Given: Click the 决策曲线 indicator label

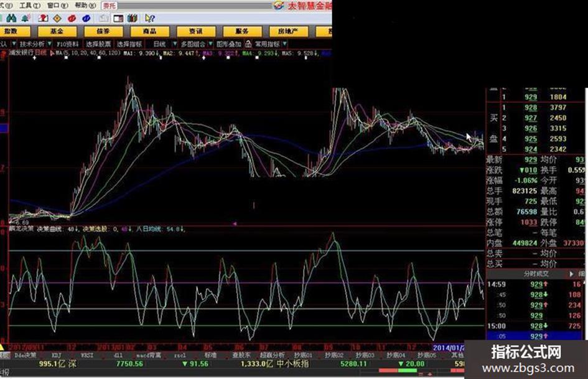Looking at the screenshot, I should tap(49, 228).
